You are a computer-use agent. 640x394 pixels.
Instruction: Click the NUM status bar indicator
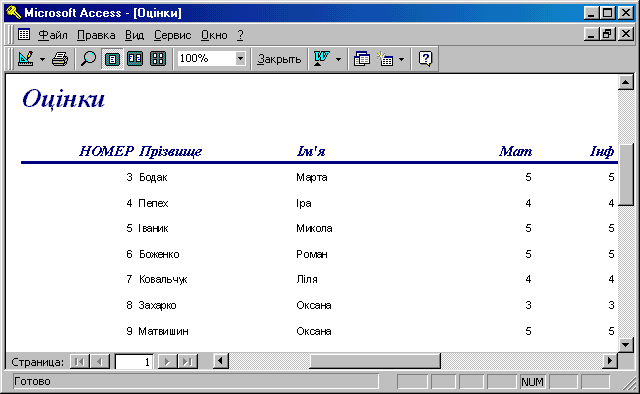(532, 382)
